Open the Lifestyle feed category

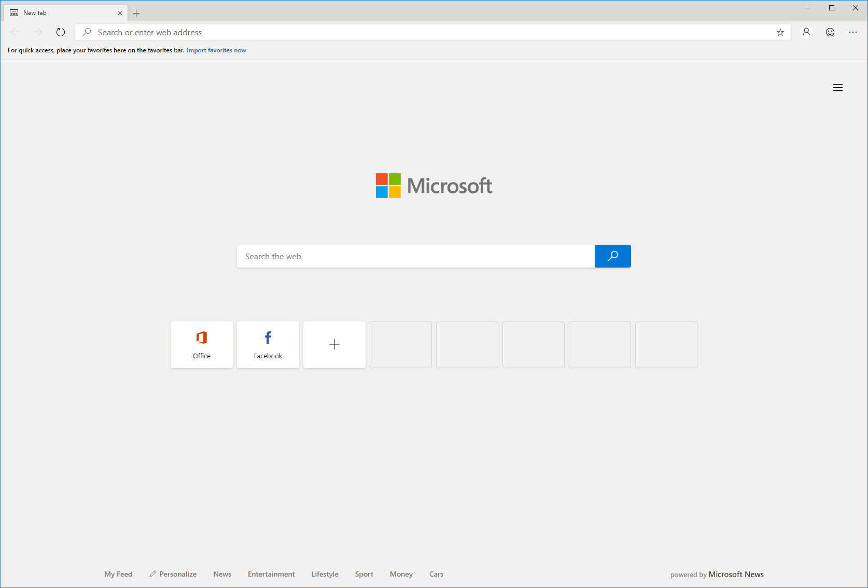click(325, 574)
